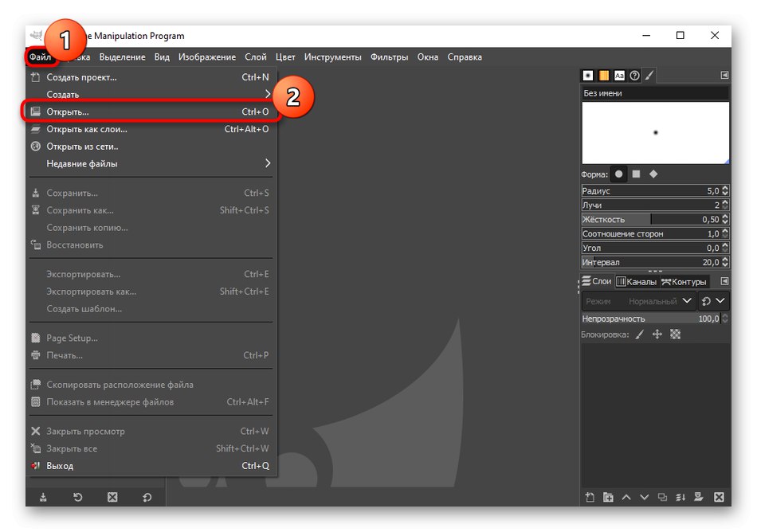Choose Открыть как слои… entry
Viewport: 757px width, 532px height.
point(150,129)
